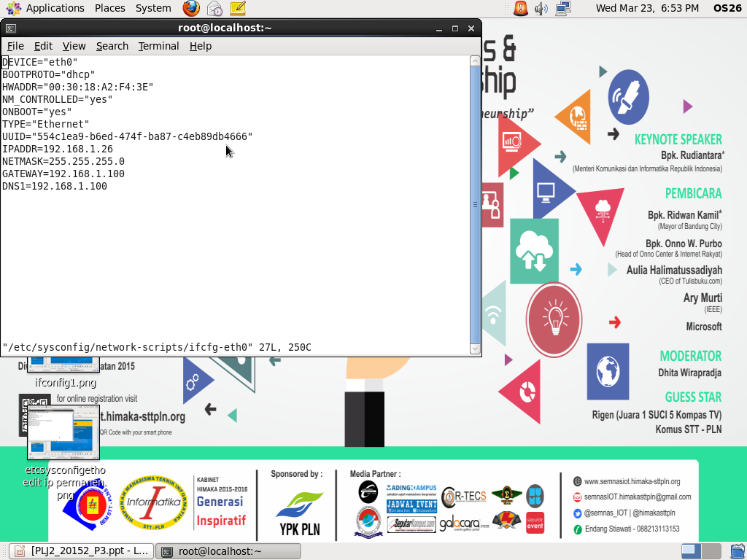Launch Firefox from the top panel
The height and width of the screenshot is (560, 747).
(191, 8)
